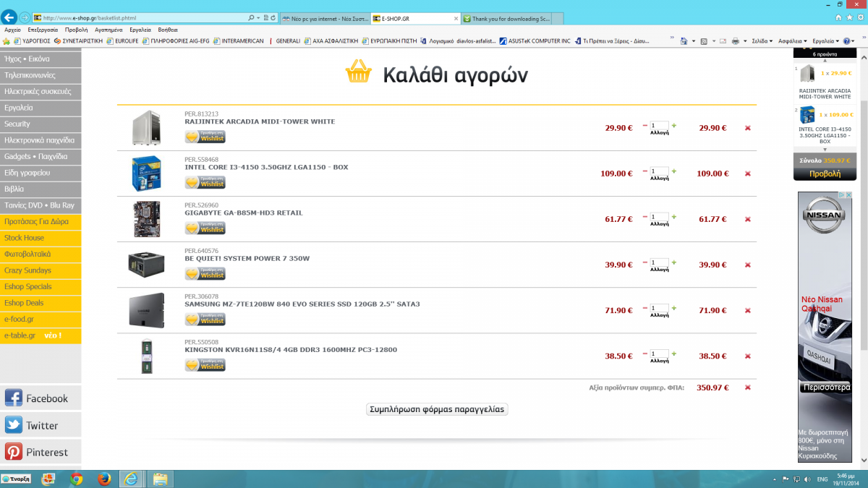Click quantity field for RAIJINTEK ARCADIA
The width and height of the screenshot is (868, 488).
[x=660, y=126]
